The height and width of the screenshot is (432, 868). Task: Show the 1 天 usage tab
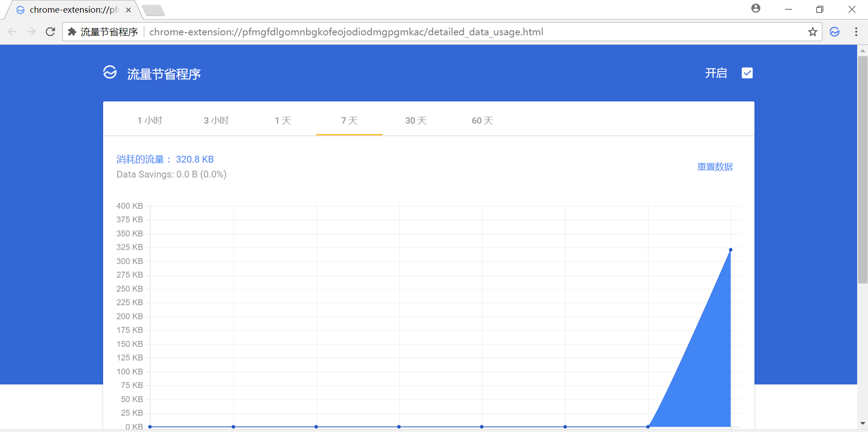click(283, 120)
